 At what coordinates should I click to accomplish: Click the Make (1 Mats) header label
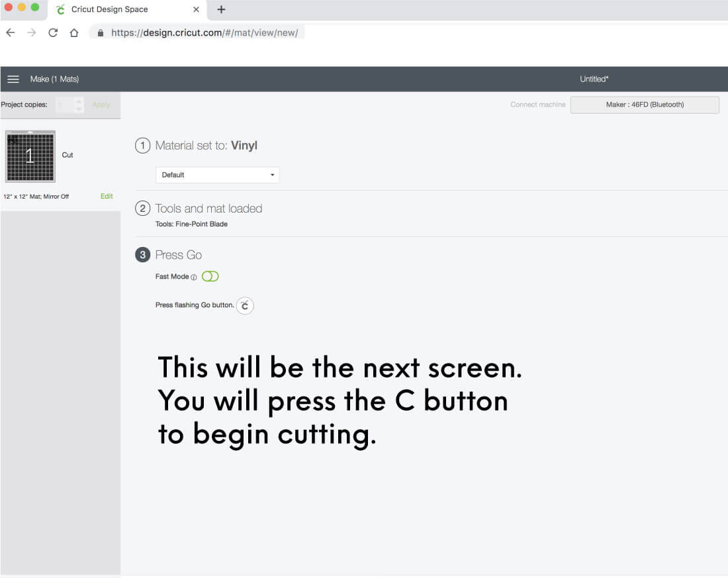point(54,79)
